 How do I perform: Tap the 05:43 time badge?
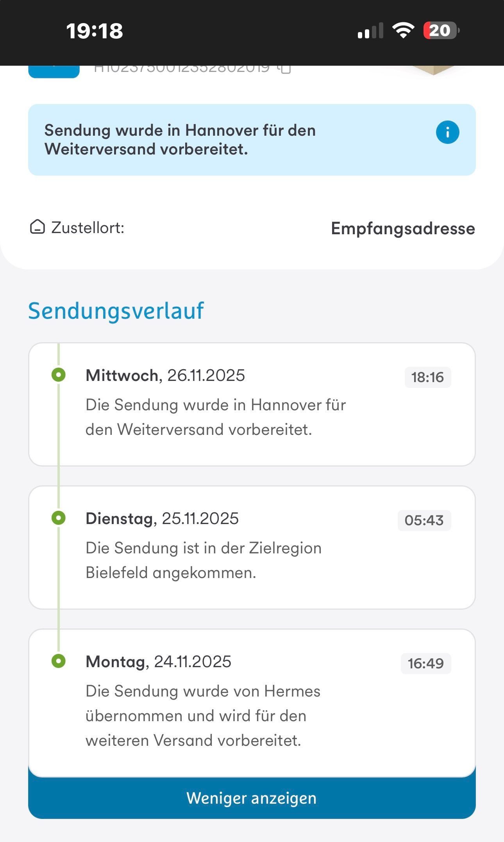(x=424, y=521)
